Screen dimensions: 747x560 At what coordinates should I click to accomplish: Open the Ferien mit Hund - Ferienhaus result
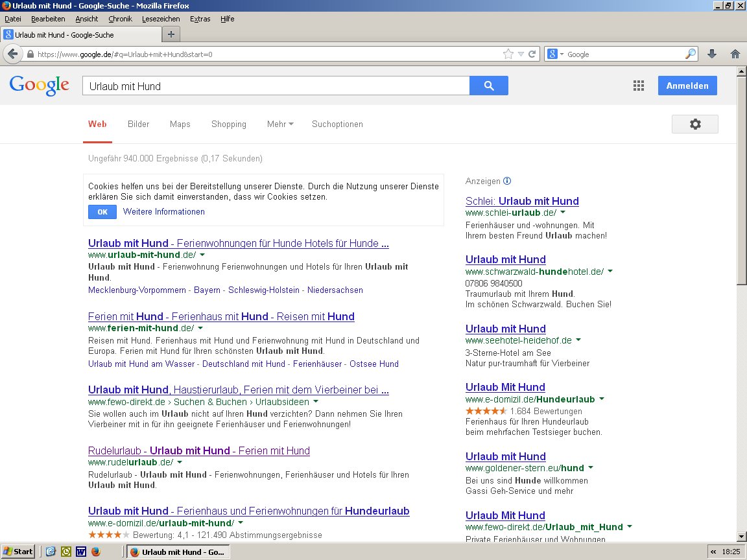point(222,317)
